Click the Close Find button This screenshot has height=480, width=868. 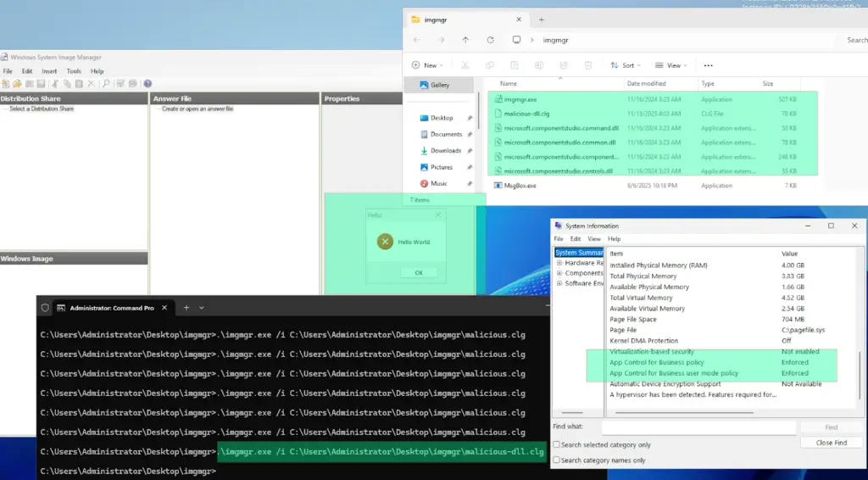[831, 443]
